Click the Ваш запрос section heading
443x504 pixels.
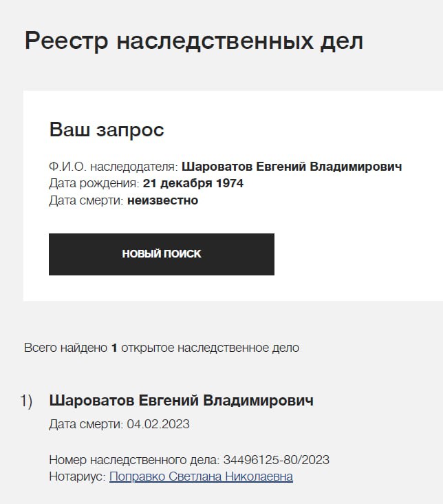tap(107, 129)
